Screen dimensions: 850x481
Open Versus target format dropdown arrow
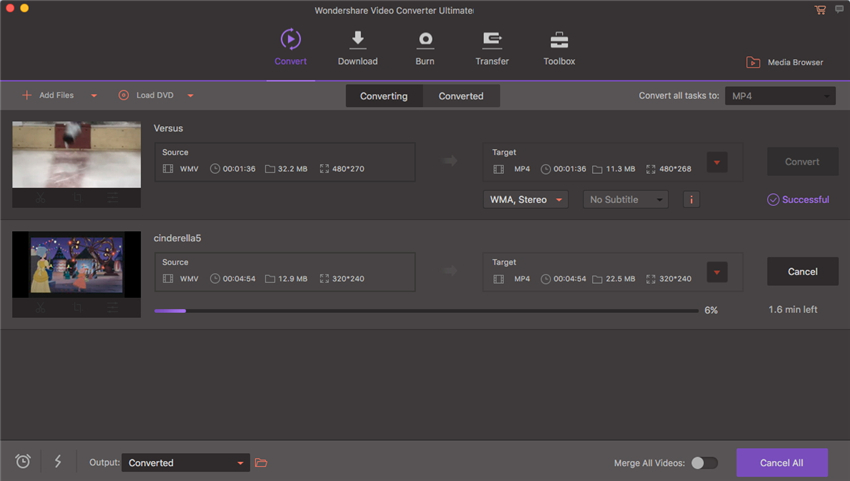point(717,162)
